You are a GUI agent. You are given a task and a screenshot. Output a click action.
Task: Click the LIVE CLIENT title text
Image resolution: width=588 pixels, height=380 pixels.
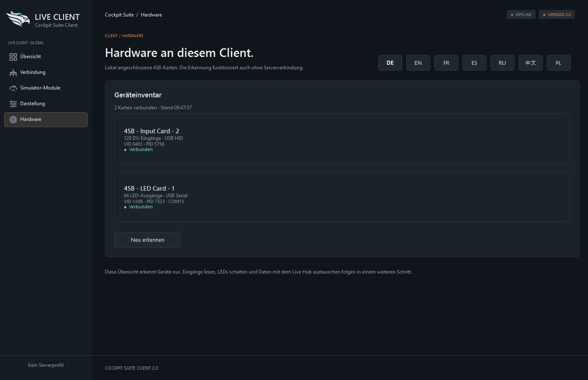point(57,17)
